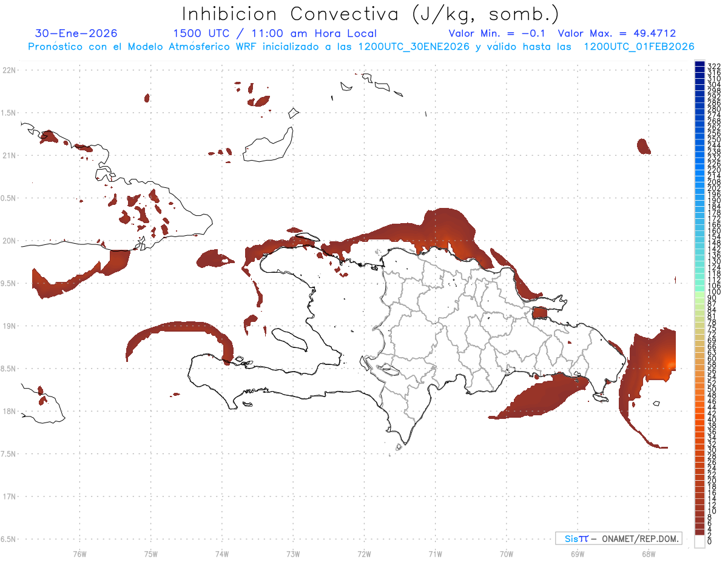Click the "124" color scale label

click(x=713, y=267)
